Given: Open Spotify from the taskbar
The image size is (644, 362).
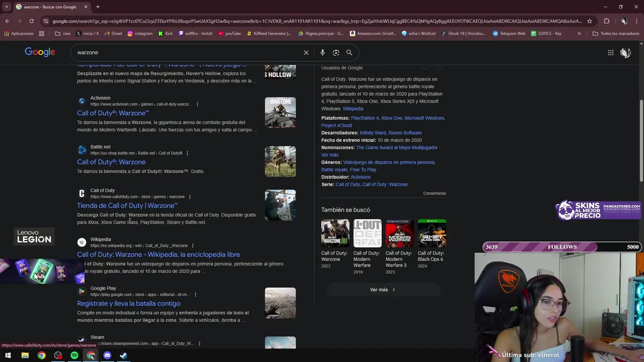Looking at the screenshot, I should 74,355.
